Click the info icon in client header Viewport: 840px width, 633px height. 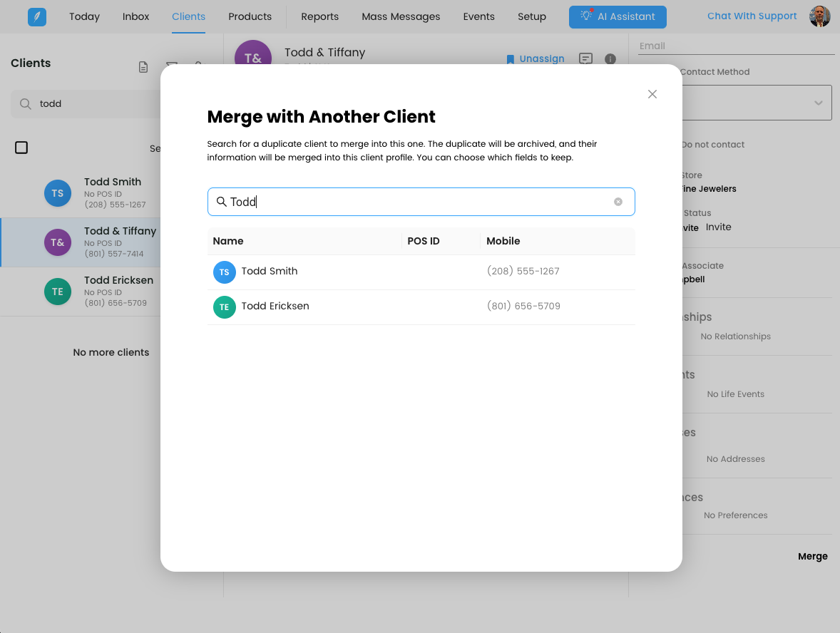[x=610, y=59]
